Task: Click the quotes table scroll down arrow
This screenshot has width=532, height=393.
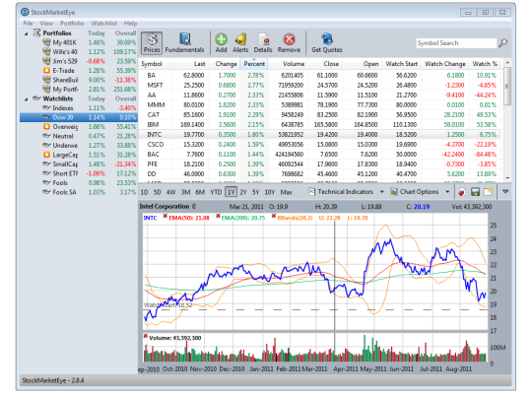Action: click(x=507, y=177)
